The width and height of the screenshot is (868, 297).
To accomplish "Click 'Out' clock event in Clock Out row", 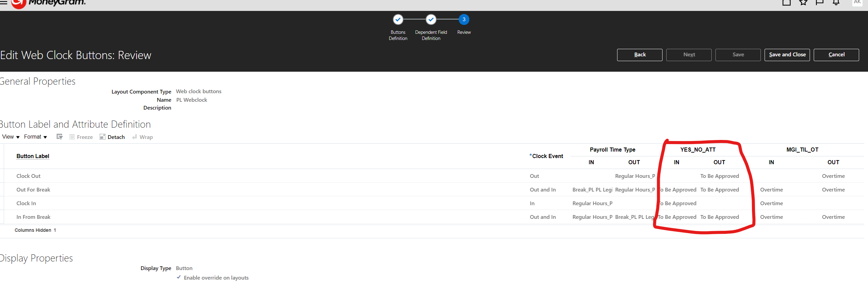I will coord(534,176).
